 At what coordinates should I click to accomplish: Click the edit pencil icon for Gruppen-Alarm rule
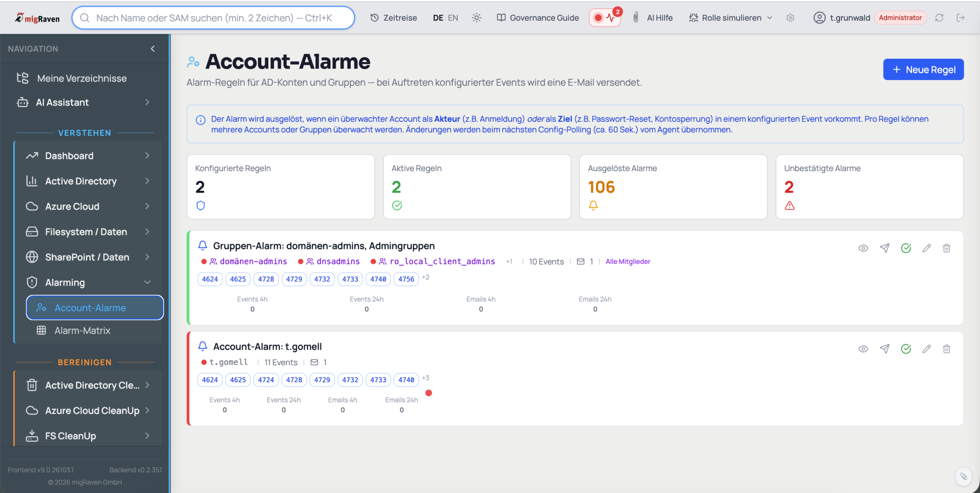[926, 248]
